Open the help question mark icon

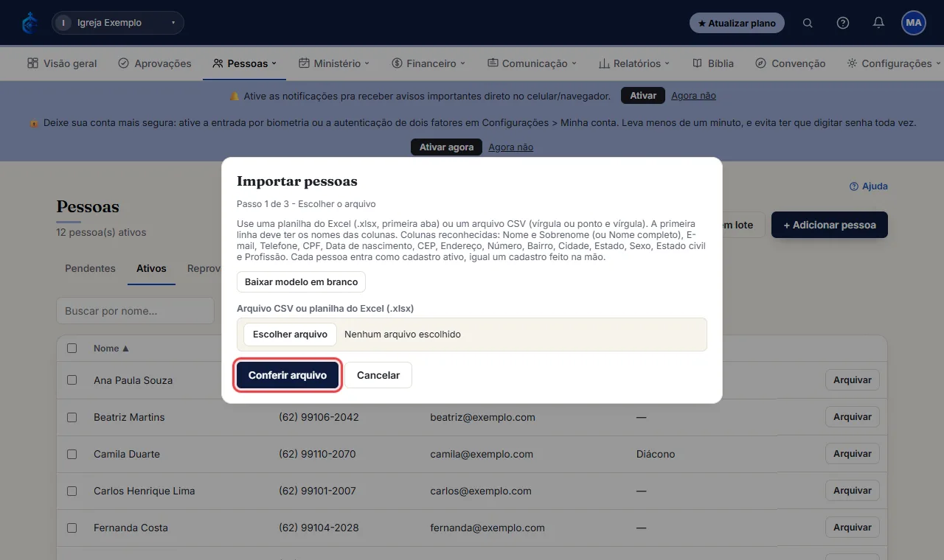[x=843, y=23]
